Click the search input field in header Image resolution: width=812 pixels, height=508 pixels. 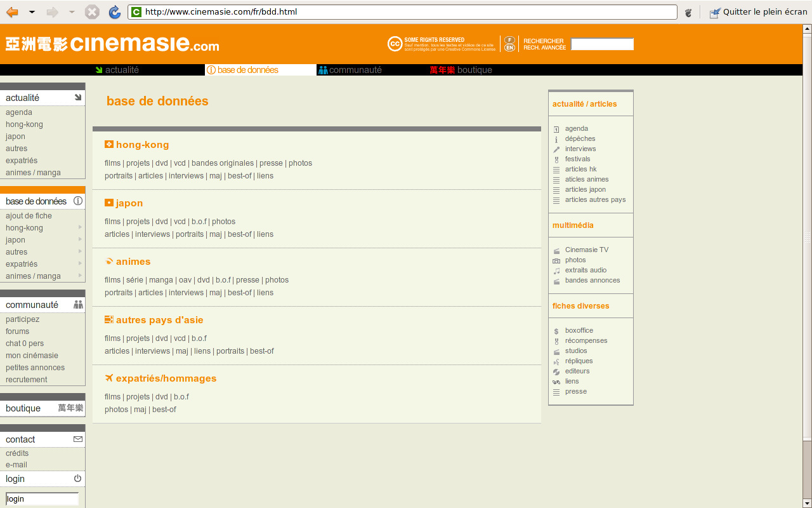click(602, 44)
